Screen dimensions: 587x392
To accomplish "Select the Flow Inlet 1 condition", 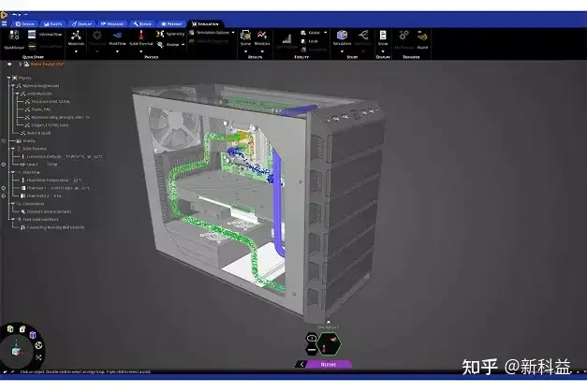I will 55,188.
